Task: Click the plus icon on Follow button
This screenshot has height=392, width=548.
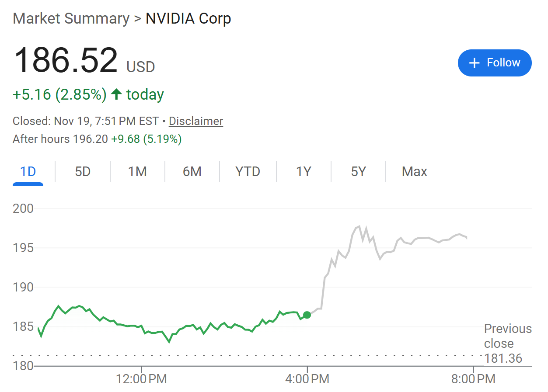Action: click(x=474, y=63)
